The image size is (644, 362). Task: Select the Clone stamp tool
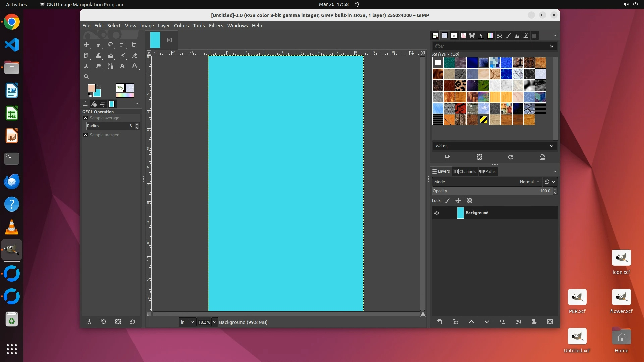pyautogui.click(x=86, y=66)
